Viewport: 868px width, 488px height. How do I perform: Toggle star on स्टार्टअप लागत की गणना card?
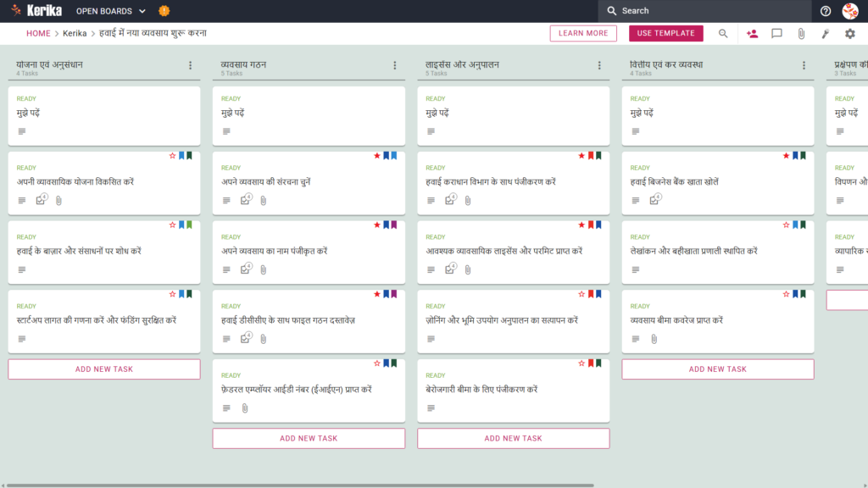[172, 294]
